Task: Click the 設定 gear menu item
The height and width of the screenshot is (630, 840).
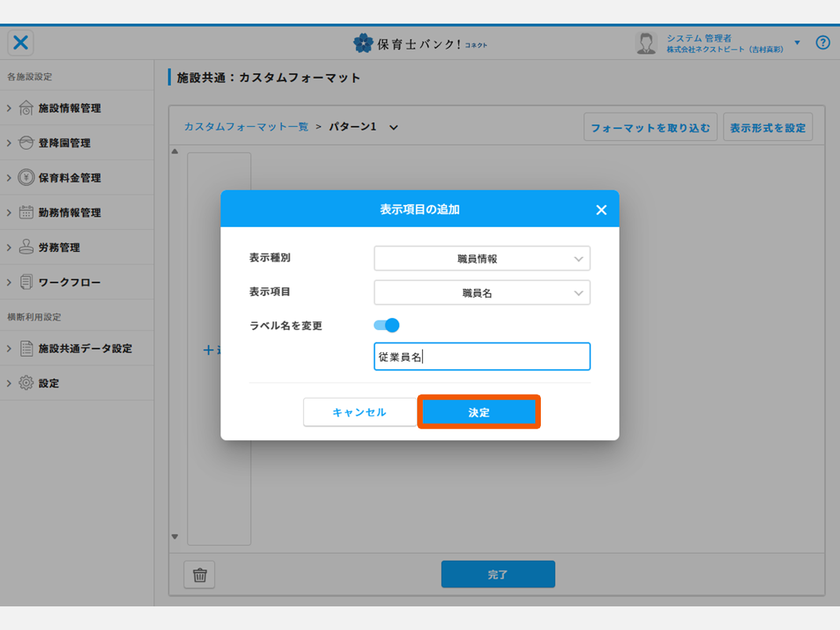Action: point(48,384)
